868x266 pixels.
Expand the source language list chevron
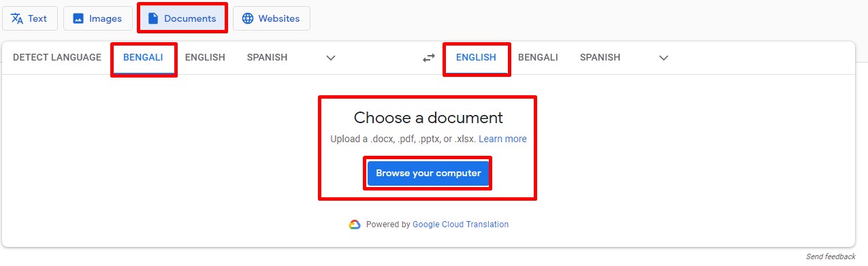pyautogui.click(x=331, y=58)
